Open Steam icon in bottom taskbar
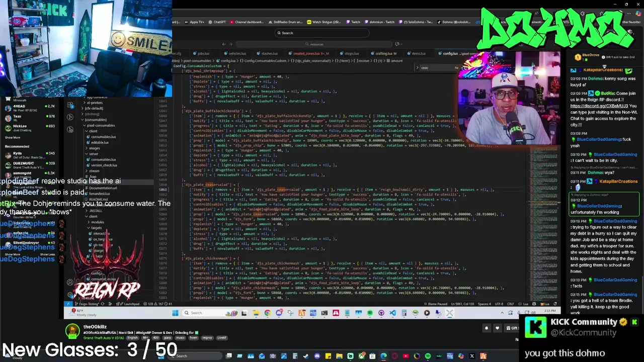The width and height of the screenshot is (644, 362). click(306, 356)
